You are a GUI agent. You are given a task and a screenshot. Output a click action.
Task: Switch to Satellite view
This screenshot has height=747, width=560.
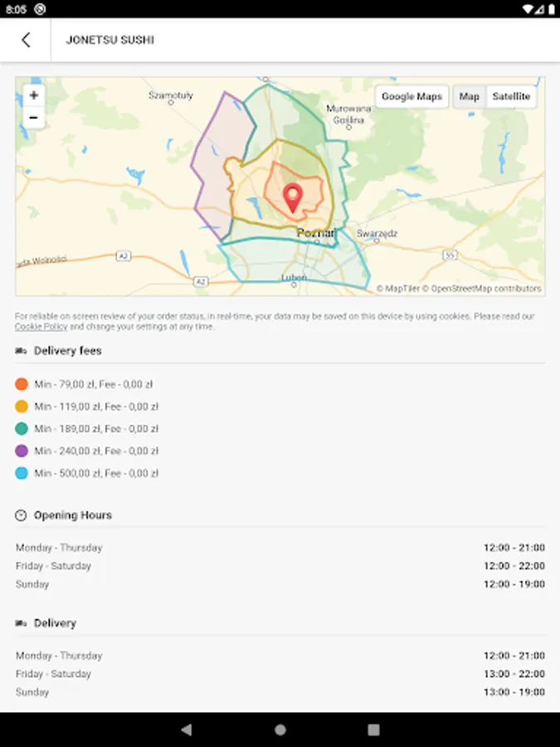[x=511, y=97]
